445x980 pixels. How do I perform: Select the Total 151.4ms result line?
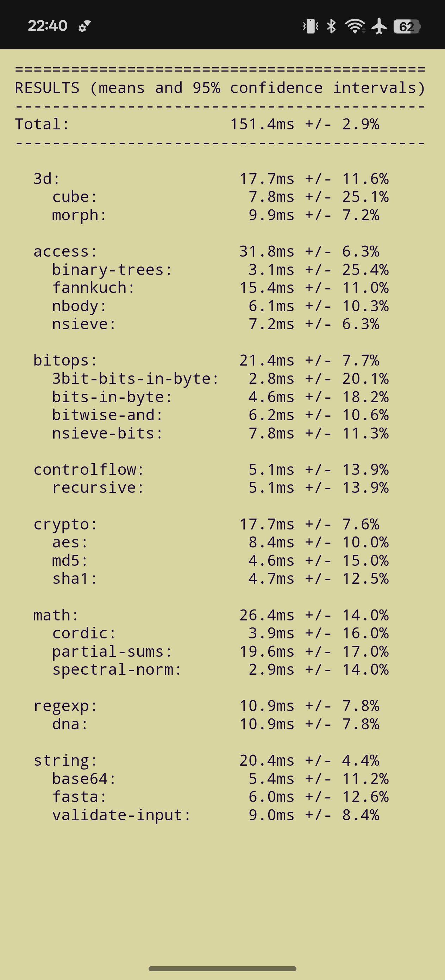click(x=197, y=124)
